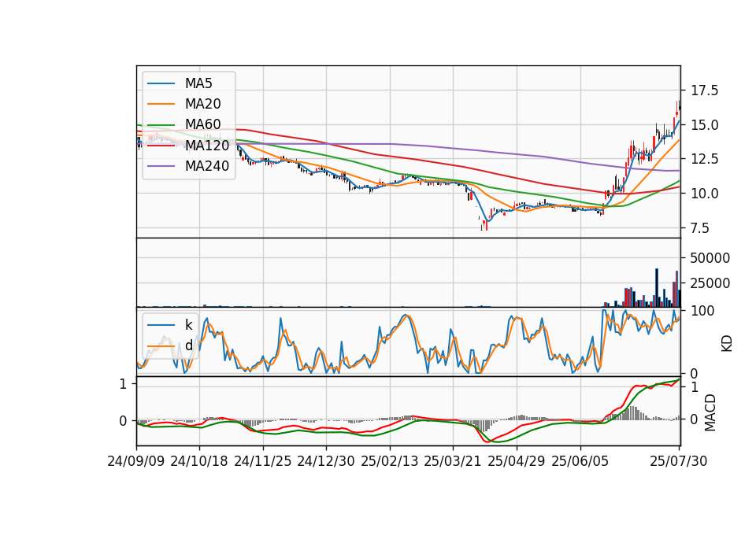
Task: Click the red MA120 legend line sample
Action: (161, 146)
